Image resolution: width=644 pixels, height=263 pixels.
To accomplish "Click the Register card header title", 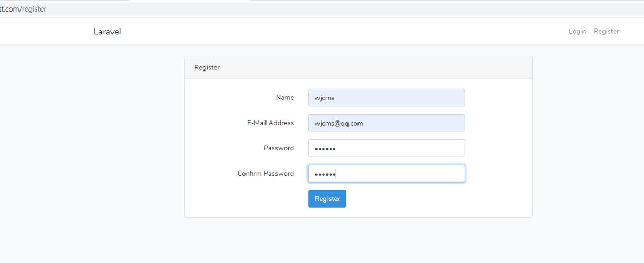I will tap(207, 68).
